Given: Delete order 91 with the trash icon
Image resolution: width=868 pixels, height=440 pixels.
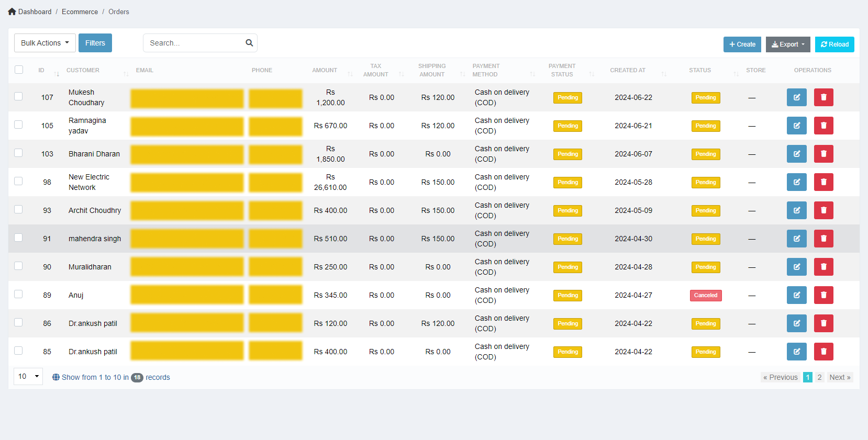Looking at the screenshot, I should [824, 239].
